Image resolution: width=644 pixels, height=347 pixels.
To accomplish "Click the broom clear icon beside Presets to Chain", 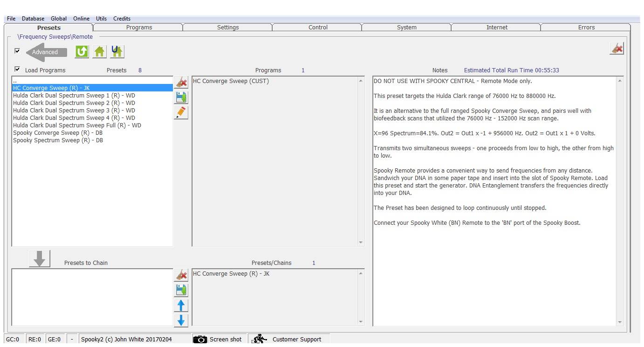I will pyautogui.click(x=181, y=275).
